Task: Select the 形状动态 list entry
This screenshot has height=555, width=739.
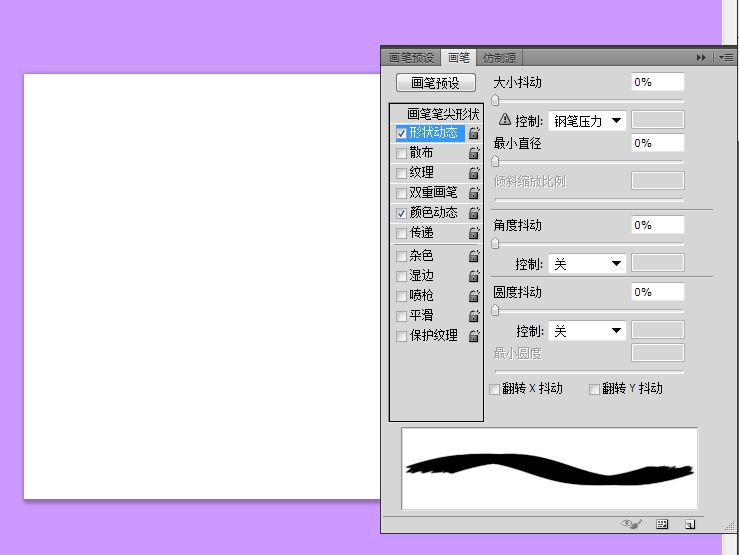Action: click(433, 133)
